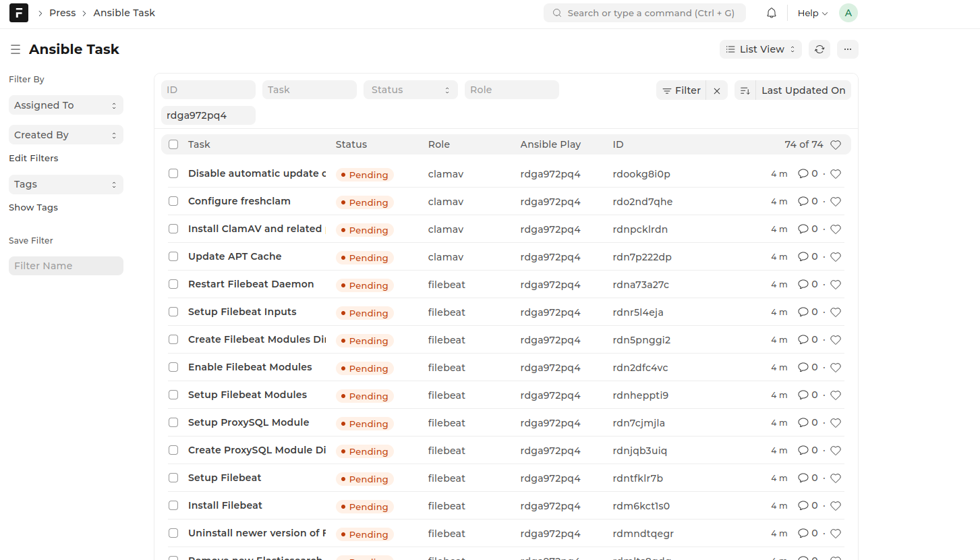
Task: Check the Setup ProxySQL Module row checkbox
Action: pyautogui.click(x=173, y=422)
